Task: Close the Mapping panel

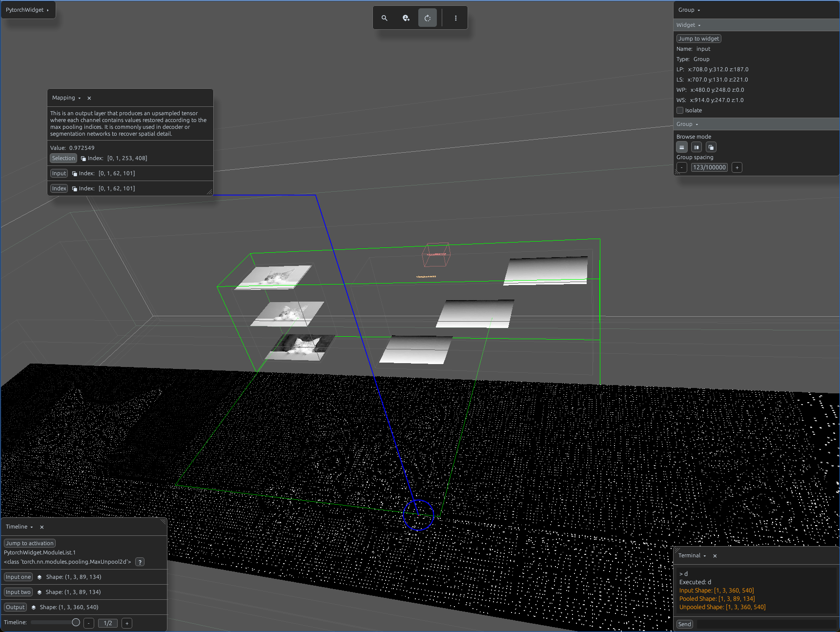Action: click(89, 98)
